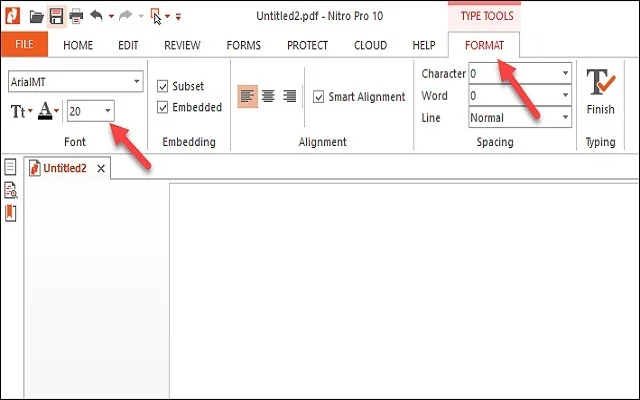640x400 pixels.
Task: Customize the quick access toolbar
Action: [178, 17]
